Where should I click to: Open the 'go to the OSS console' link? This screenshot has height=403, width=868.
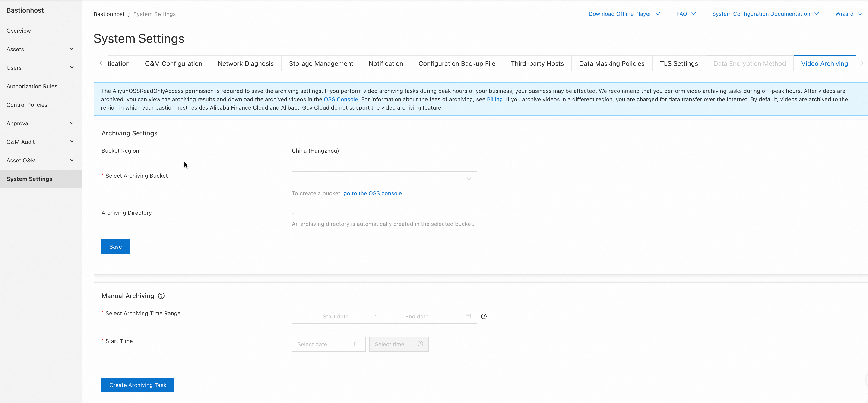(x=373, y=193)
